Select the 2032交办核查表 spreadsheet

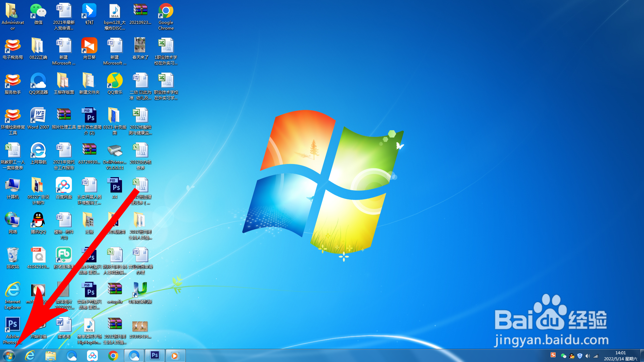coord(140,156)
